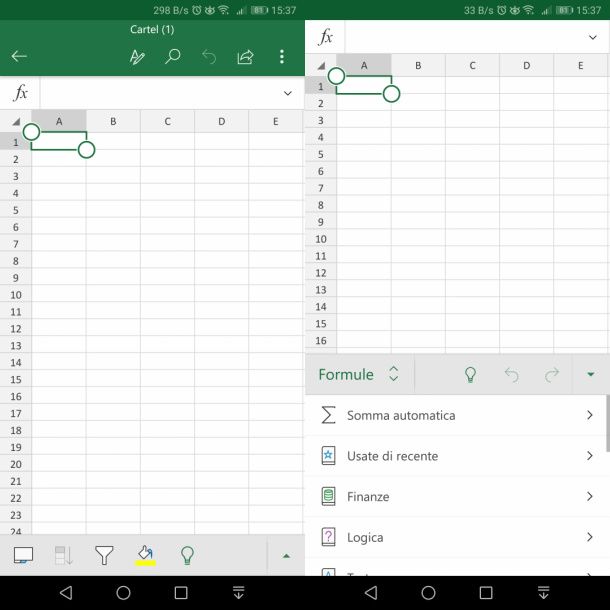Tap the yellow fill color bucket icon
The height and width of the screenshot is (610, 610).
(145, 555)
